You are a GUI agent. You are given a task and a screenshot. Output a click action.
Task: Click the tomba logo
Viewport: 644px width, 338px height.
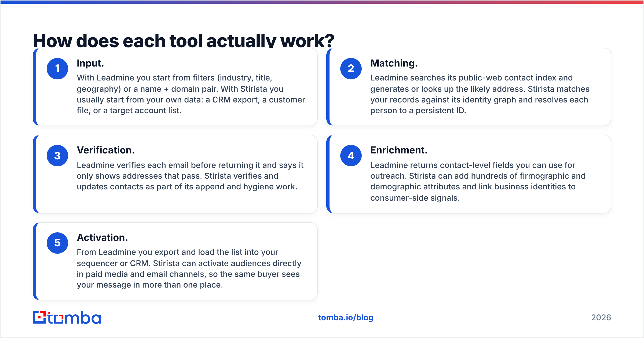pos(67,317)
